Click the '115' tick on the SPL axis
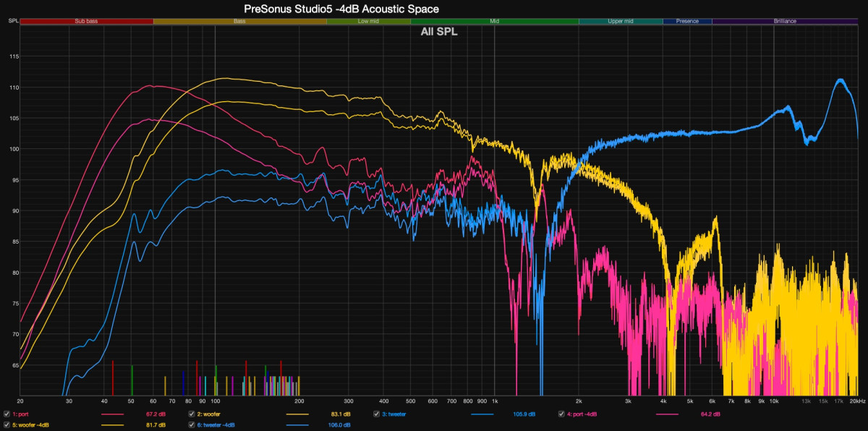 [x=14, y=56]
